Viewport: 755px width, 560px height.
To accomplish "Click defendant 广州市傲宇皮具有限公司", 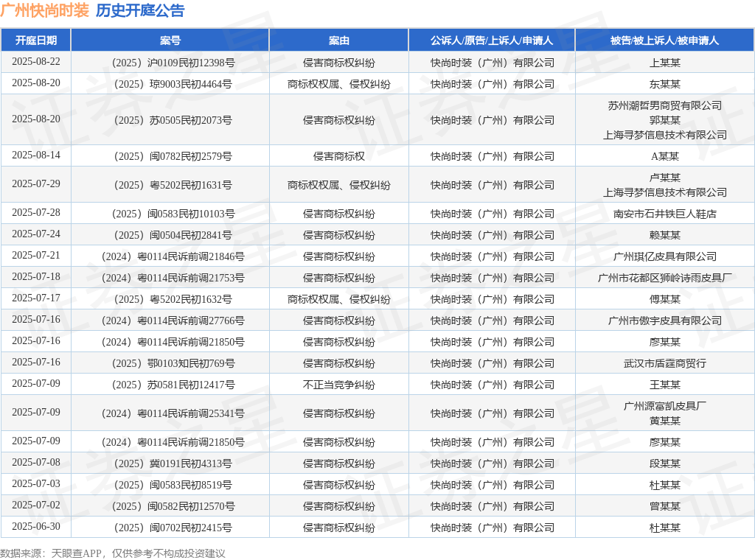I will (x=664, y=321).
